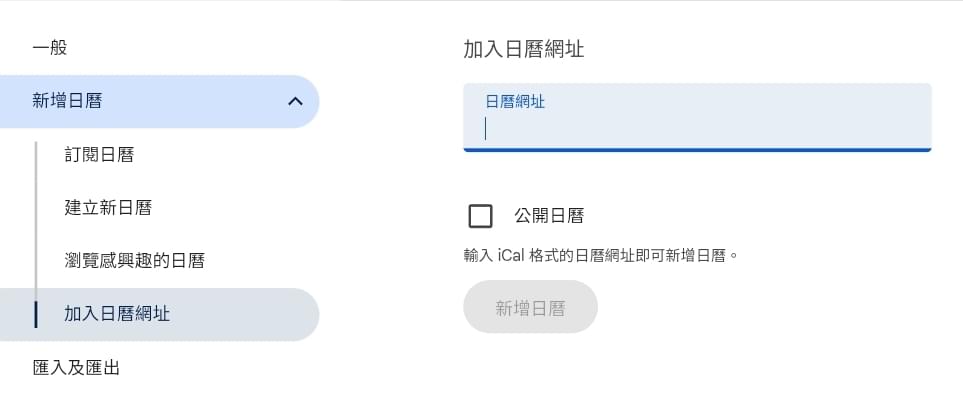Click the 公開日曆 checkbox label text
This screenshot has width=963, height=397.
tap(549, 216)
